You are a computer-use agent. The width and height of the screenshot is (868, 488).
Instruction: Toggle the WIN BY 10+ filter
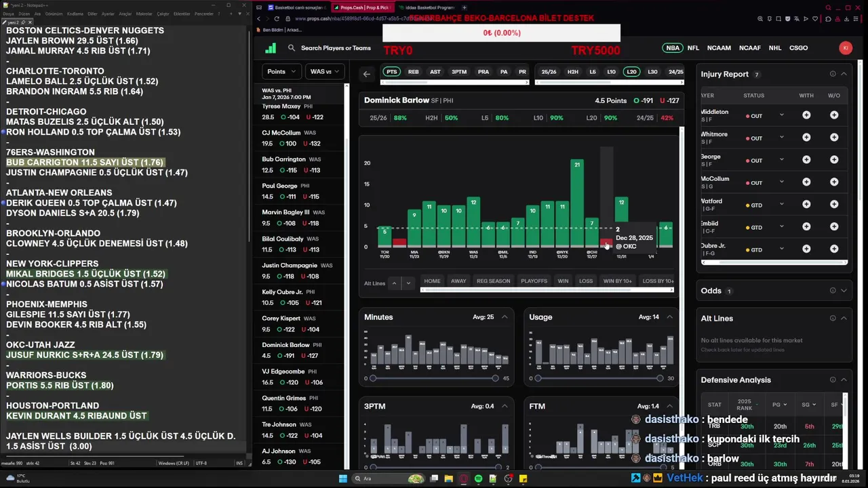coord(617,281)
